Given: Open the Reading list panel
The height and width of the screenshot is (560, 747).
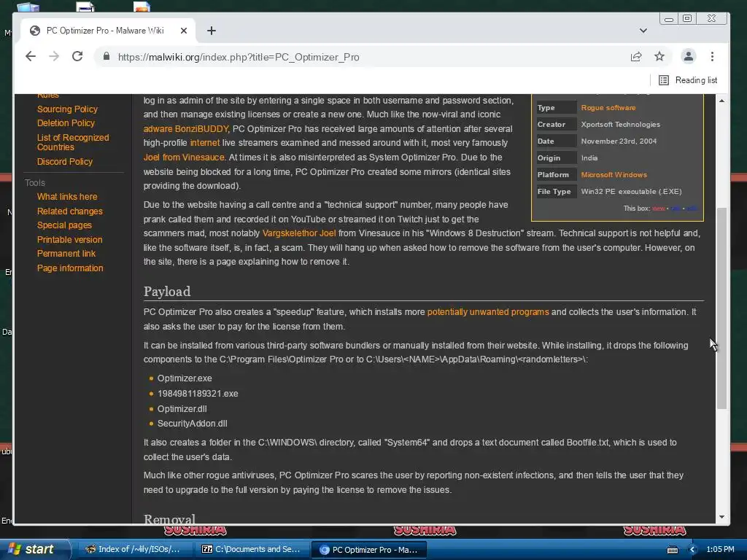Looking at the screenshot, I should [x=688, y=80].
